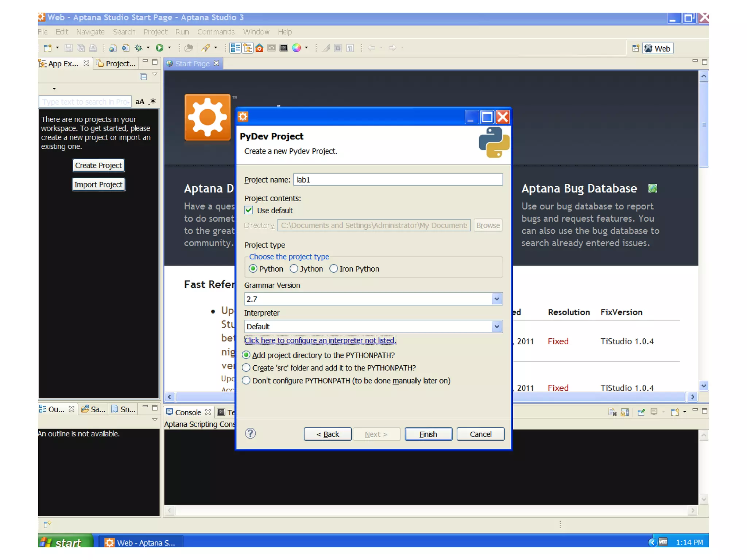Click Aptana Bug Database feed icon
This screenshot has width=747, height=560.
tap(653, 188)
